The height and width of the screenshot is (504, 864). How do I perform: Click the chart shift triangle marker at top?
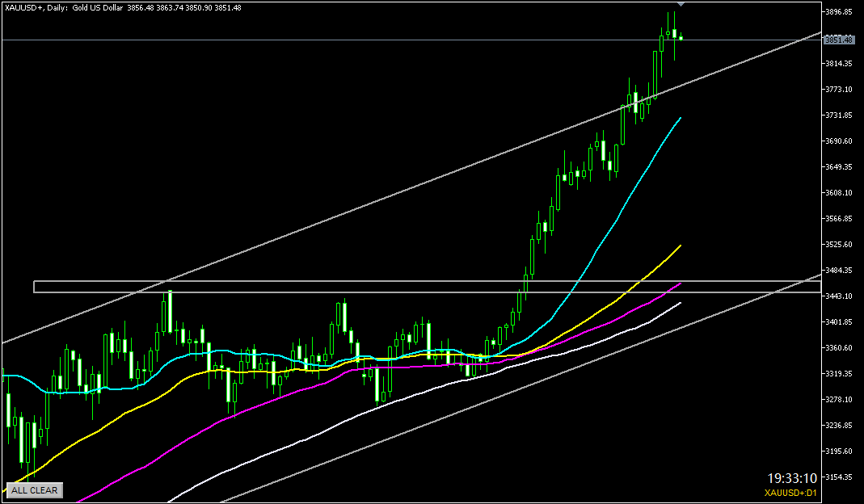coord(681,4)
